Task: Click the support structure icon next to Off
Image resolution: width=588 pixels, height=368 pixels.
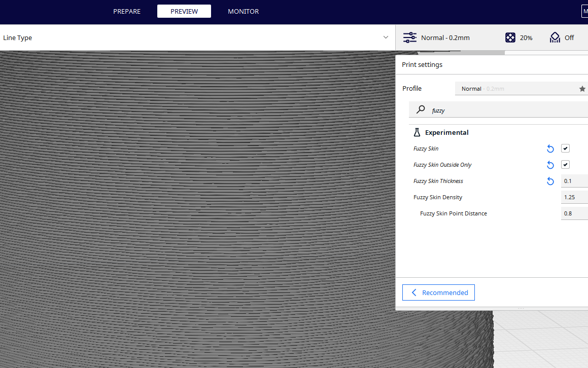Action: (555, 38)
